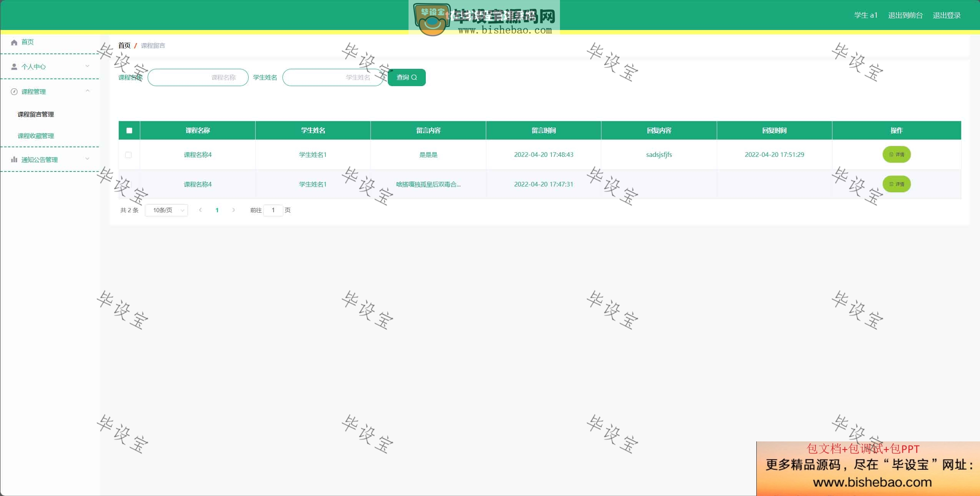The height and width of the screenshot is (496, 980).
Task: Open the 通知公告管理 menu item
Action: click(50, 159)
